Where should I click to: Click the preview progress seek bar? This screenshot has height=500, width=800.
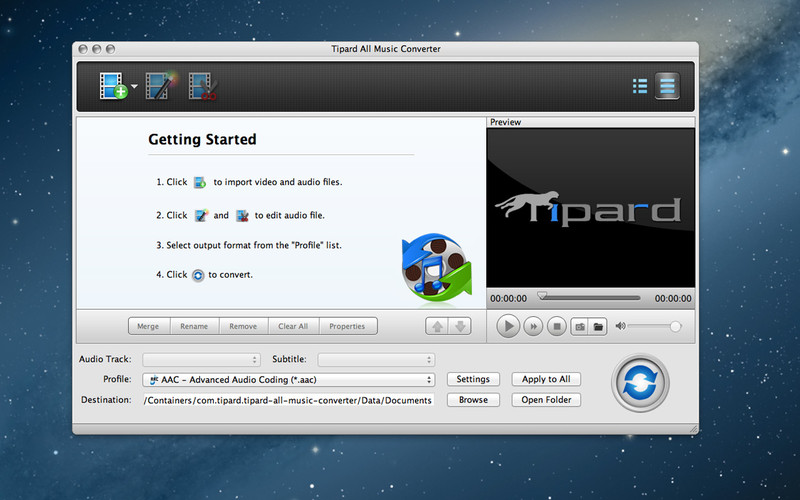(x=589, y=297)
